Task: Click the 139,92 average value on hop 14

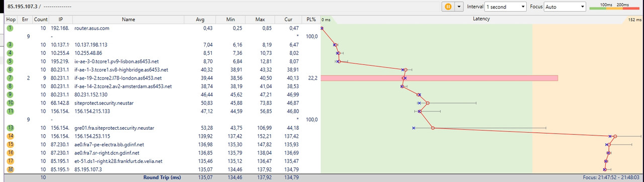Action: pyautogui.click(x=205, y=136)
